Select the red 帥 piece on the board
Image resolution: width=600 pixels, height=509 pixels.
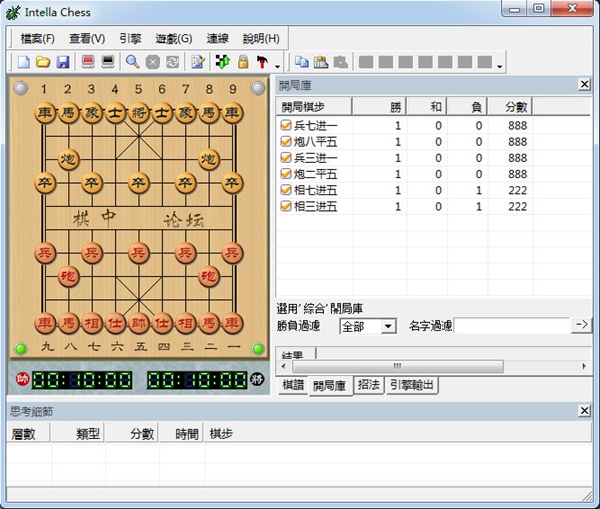pyautogui.click(x=139, y=323)
